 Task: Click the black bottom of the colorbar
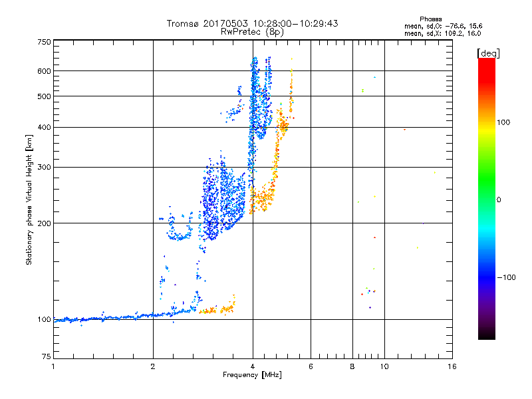pyautogui.click(x=487, y=334)
